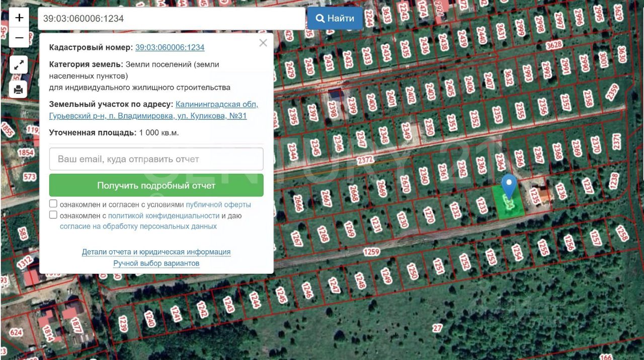644x360 pixels.
Task: Open согласие на обработку персональных данных link
Action: click(x=138, y=227)
